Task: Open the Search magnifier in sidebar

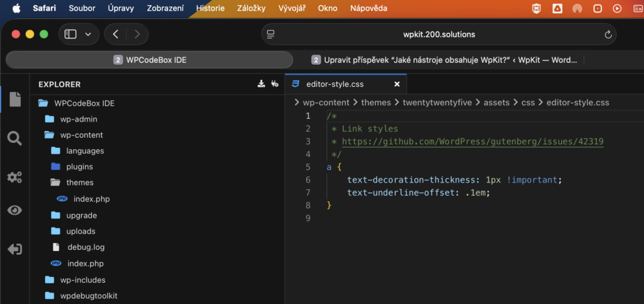Action: (x=14, y=138)
